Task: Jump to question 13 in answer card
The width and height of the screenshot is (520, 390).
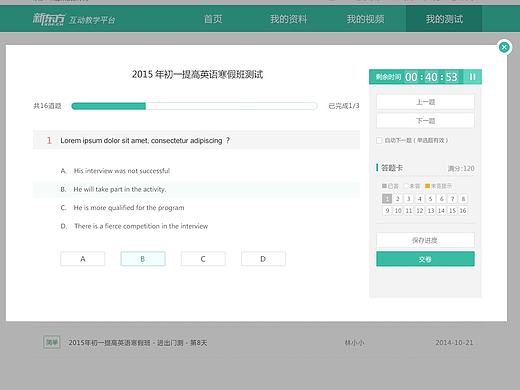Action: (x=431, y=211)
